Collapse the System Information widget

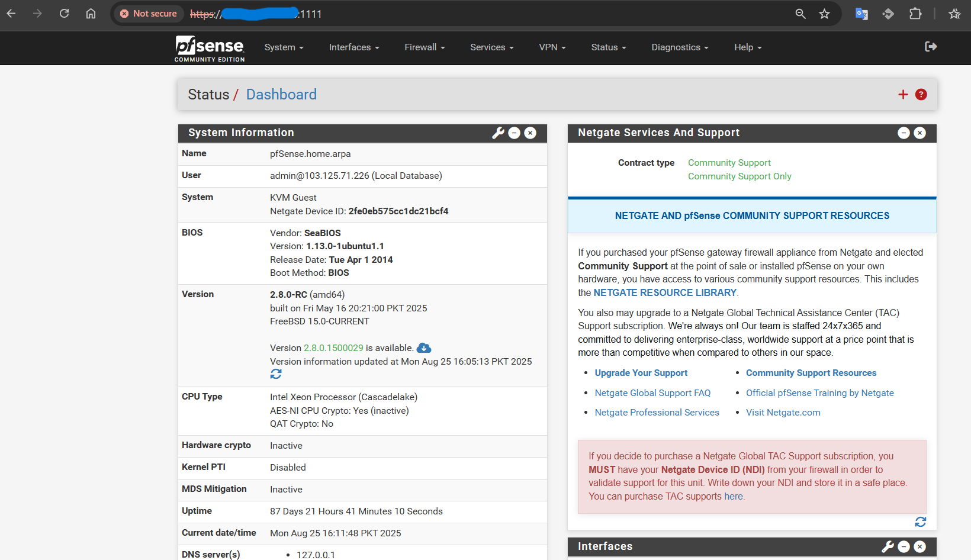(x=514, y=133)
